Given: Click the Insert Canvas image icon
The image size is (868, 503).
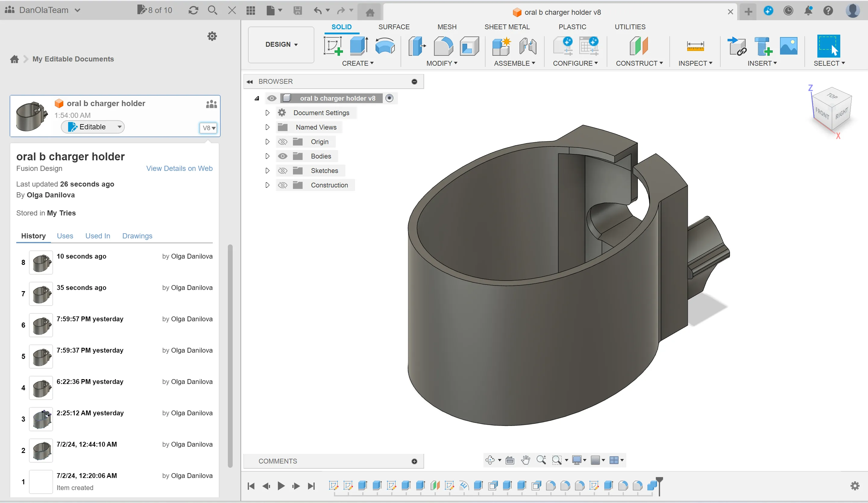Looking at the screenshot, I should (x=788, y=46).
